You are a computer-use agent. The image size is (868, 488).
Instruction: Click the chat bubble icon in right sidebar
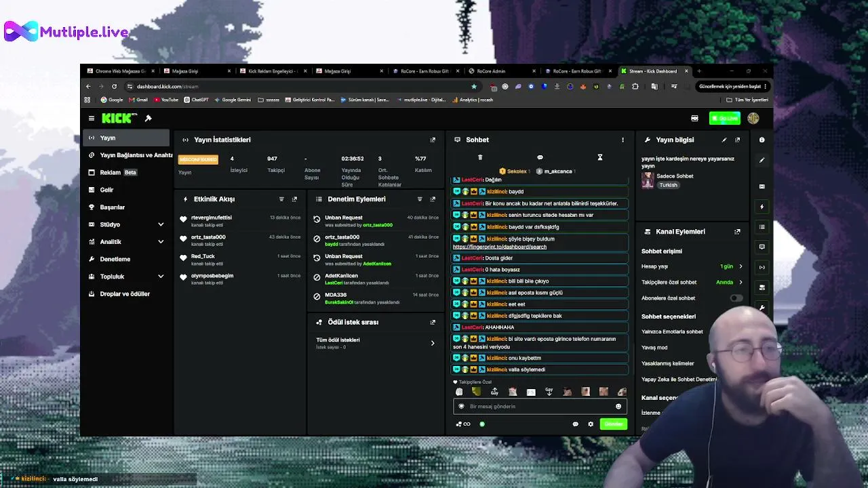point(762,247)
